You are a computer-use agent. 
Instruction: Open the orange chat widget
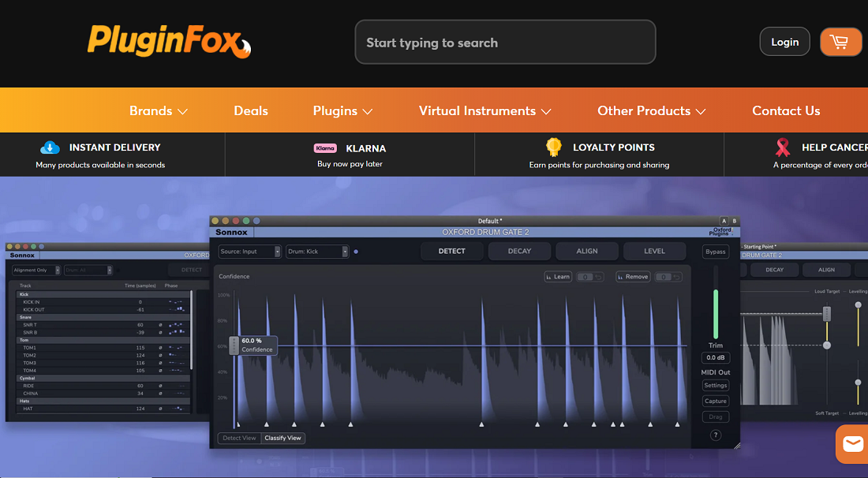[x=852, y=444]
